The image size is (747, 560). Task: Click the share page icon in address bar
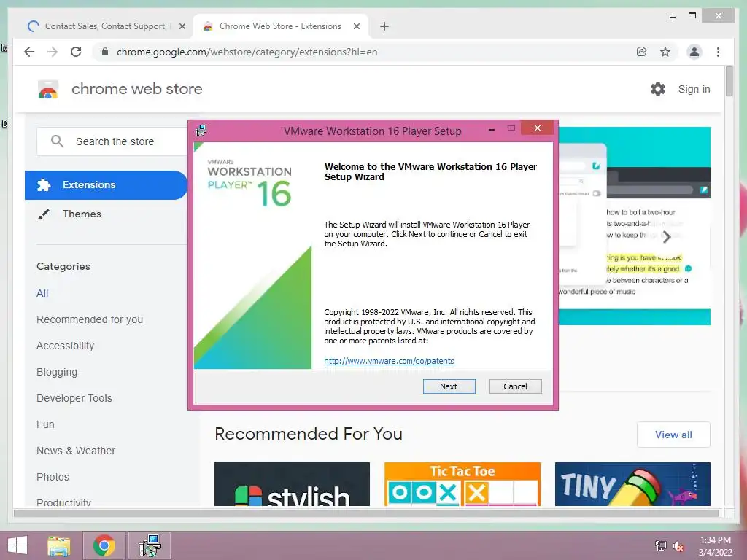(642, 52)
